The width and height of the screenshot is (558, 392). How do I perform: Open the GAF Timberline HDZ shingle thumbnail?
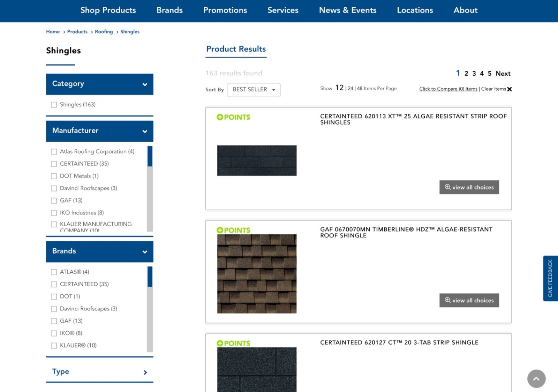(x=257, y=274)
